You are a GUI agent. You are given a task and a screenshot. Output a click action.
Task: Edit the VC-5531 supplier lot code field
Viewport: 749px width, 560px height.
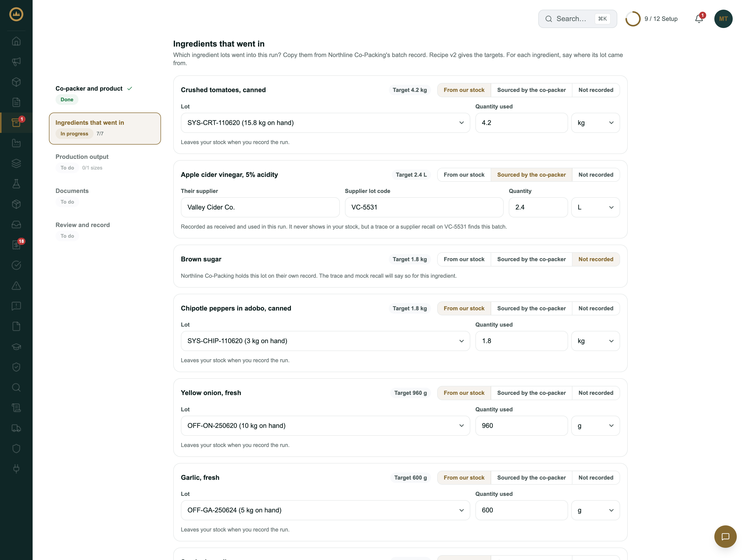pos(424,207)
